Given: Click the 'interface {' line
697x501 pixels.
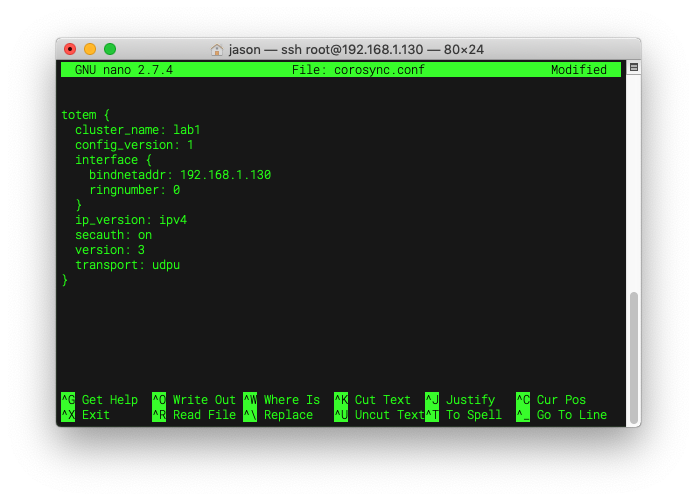Looking at the screenshot, I should 113,160.
